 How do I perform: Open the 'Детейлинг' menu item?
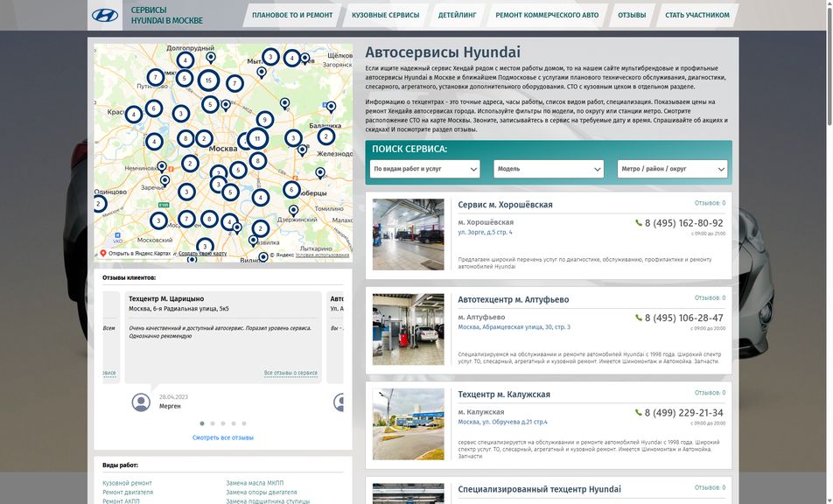coord(457,16)
